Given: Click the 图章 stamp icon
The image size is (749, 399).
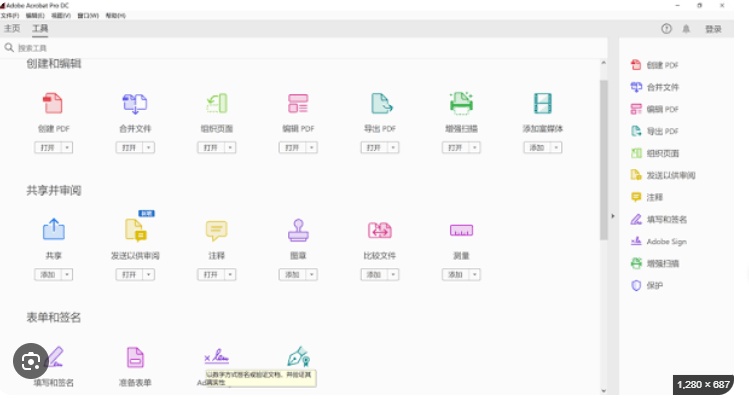Looking at the screenshot, I should [298, 230].
